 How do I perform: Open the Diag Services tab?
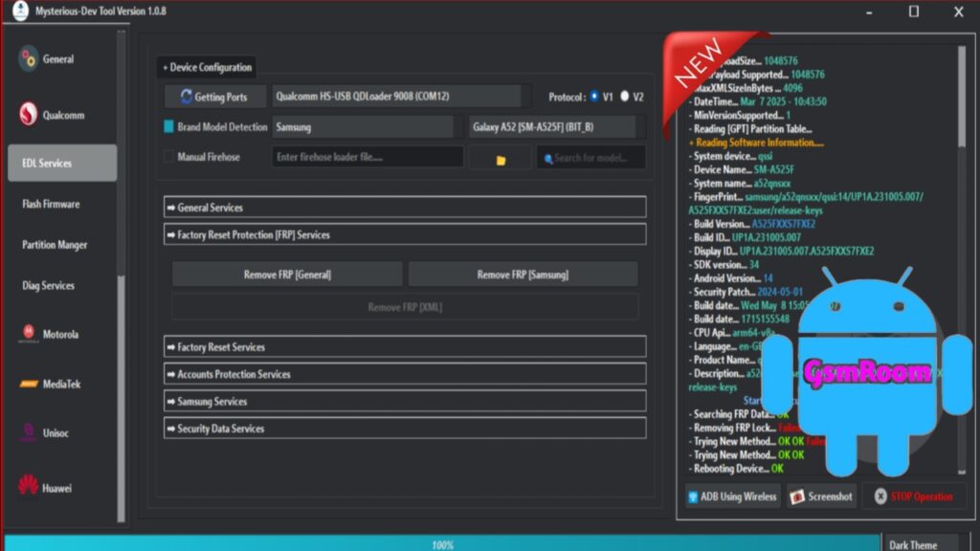(48, 285)
